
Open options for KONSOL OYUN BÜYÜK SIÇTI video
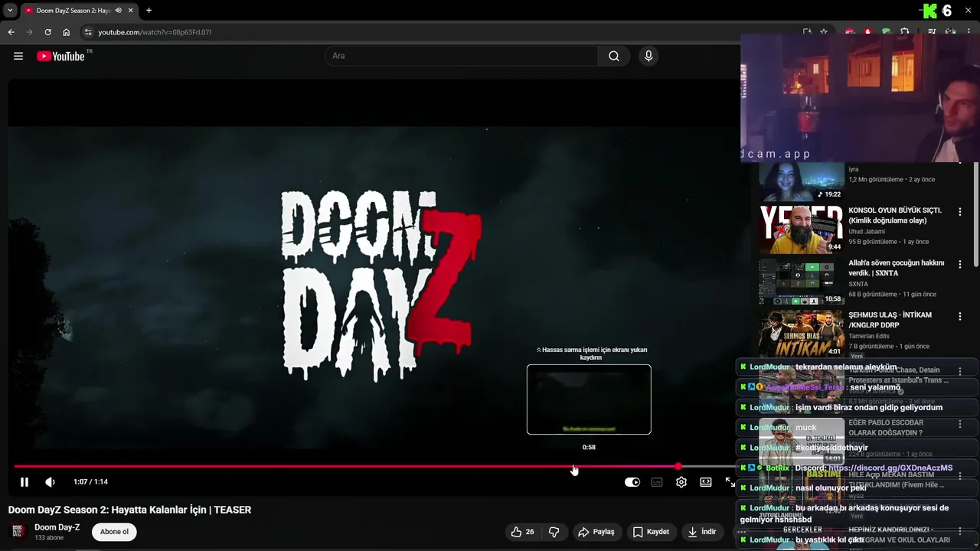pos(960,211)
